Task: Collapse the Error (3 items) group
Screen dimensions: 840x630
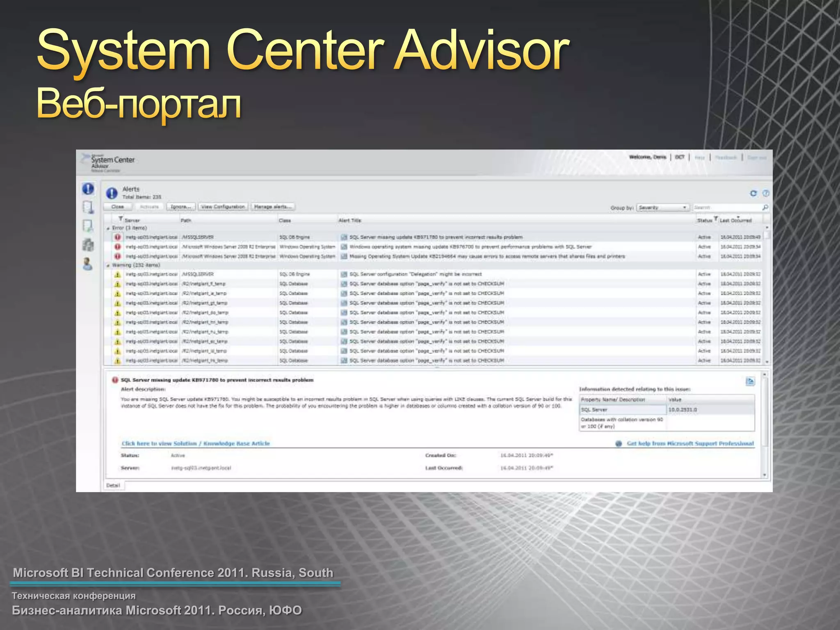Action: click(109, 228)
